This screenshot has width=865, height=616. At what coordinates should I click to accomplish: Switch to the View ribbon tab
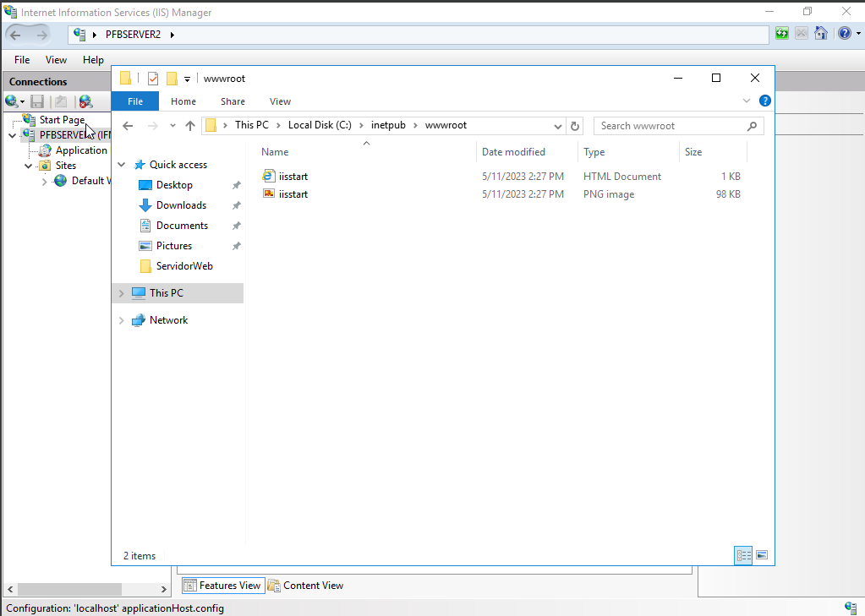point(280,101)
